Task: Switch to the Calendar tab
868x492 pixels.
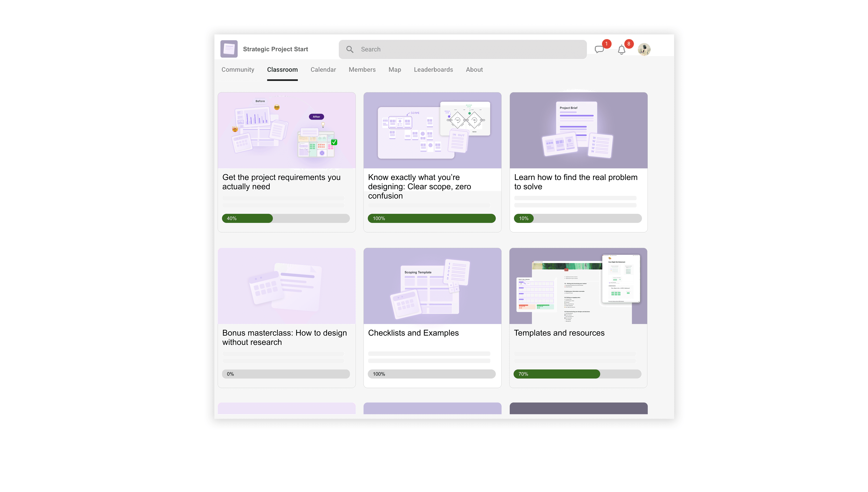Action: (323, 70)
